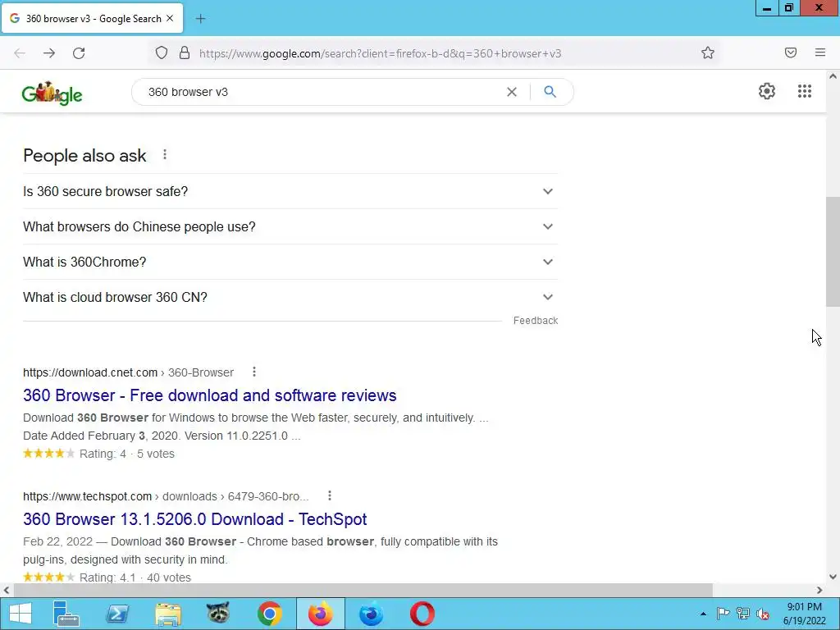Open a new browser tab
The width and height of the screenshot is (840, 630).
click(x=200, y=19)
